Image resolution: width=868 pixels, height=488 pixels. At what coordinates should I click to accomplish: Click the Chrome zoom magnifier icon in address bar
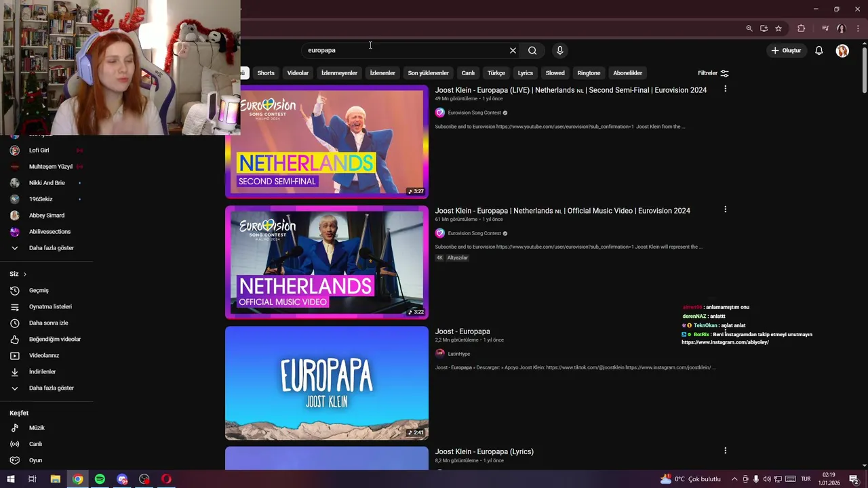pos(749,28)
